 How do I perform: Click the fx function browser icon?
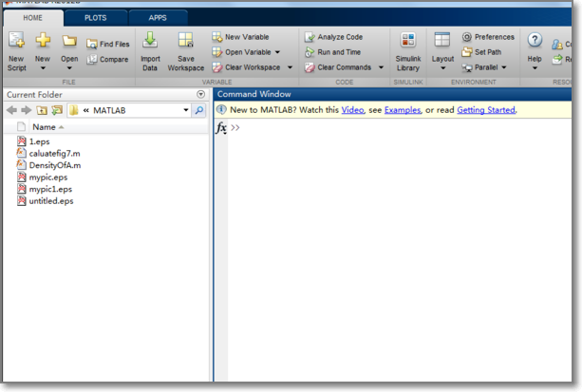point(221,128)
